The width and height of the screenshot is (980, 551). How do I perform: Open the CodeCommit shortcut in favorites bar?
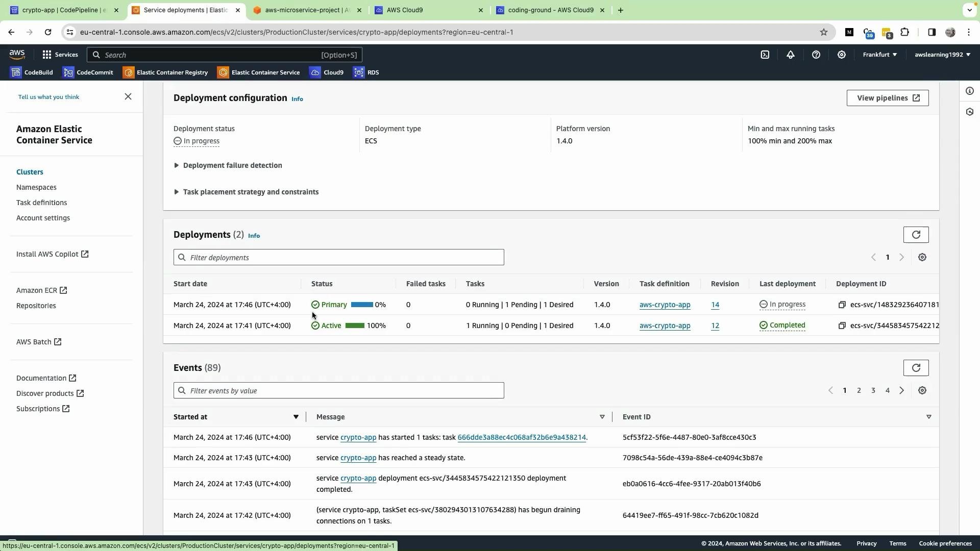pyautogui.click(x=88, y=72)
